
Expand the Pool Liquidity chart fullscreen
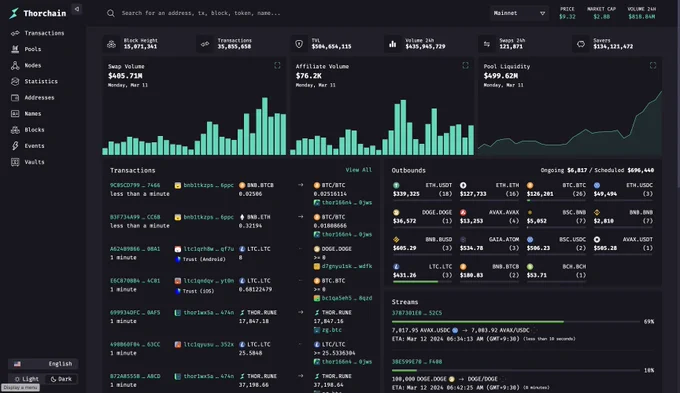pos(653,66)
